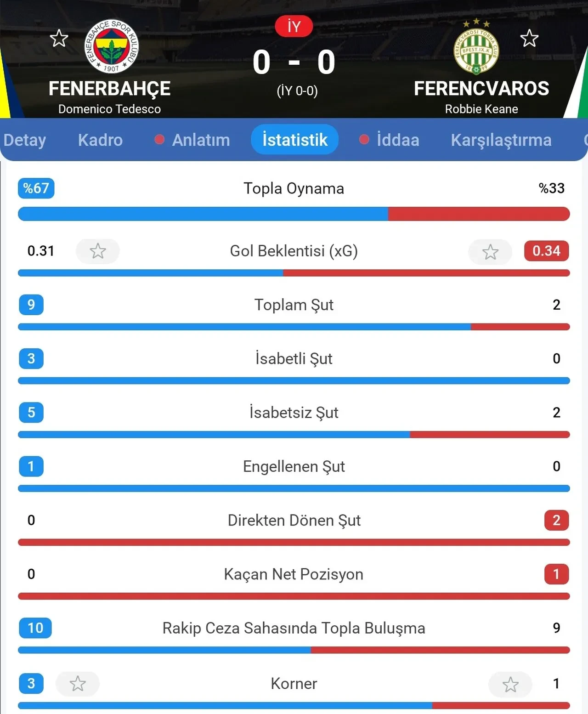Click the Topla Oynama possession bar
588x714 pixels.
[294, 213]
